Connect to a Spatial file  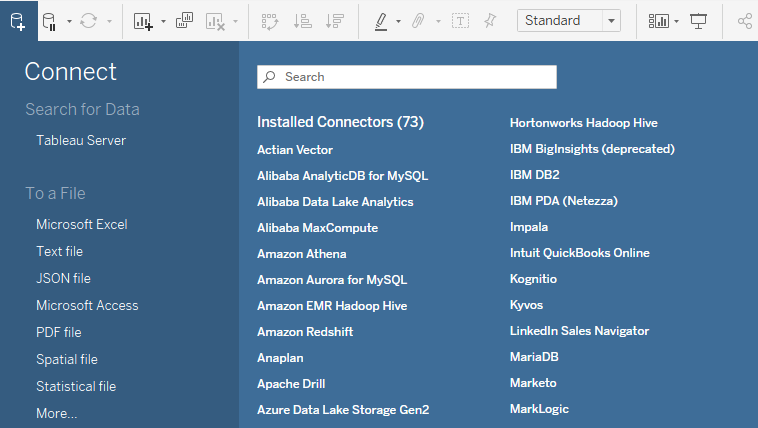tap(67, 359)
